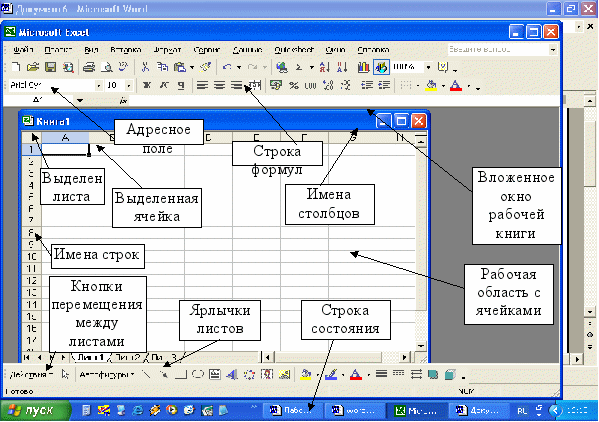The image size is (599, 422).
Task: Open the Format menu (Формат)
Action: pos(167,50)
